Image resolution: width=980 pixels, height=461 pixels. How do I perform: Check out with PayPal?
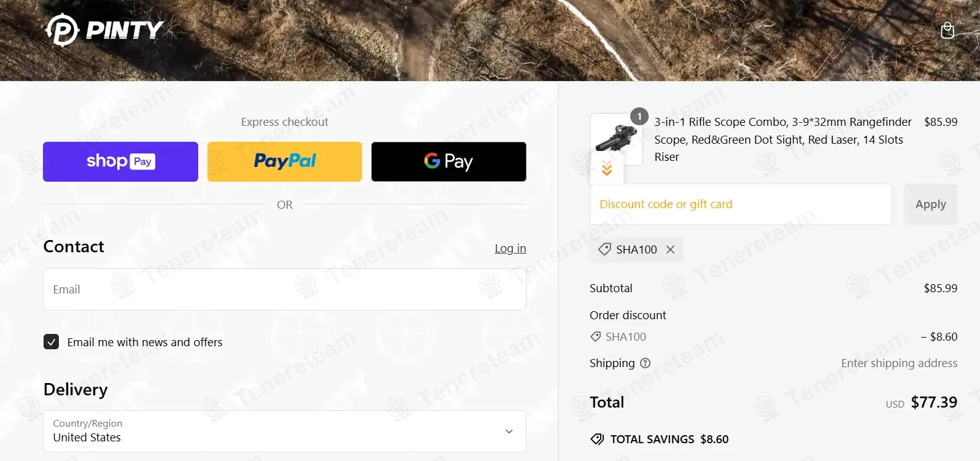285,161
